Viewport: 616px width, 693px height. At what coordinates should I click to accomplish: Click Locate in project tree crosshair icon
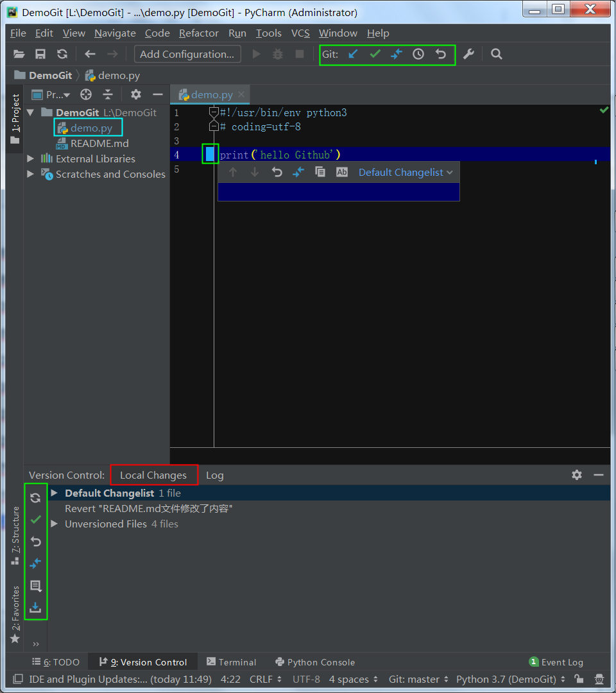point(86,94)
